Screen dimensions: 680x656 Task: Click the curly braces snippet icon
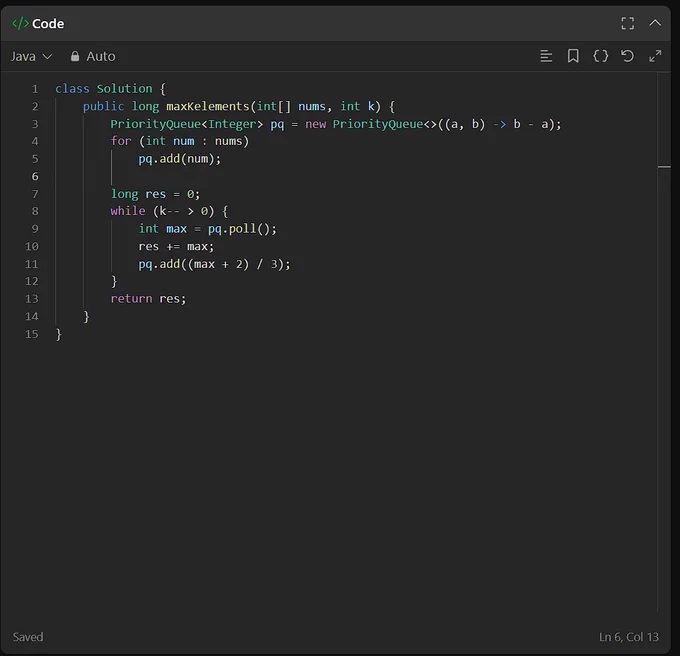coord(600,56)
